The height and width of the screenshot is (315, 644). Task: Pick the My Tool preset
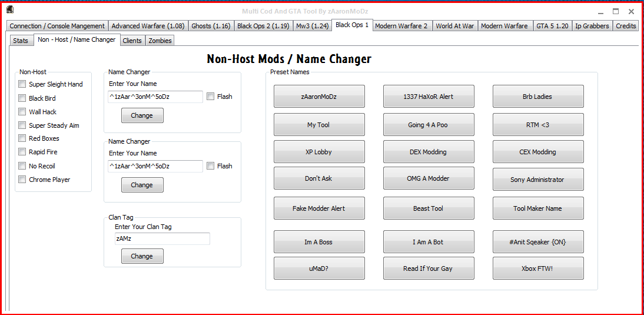point(319,124)
